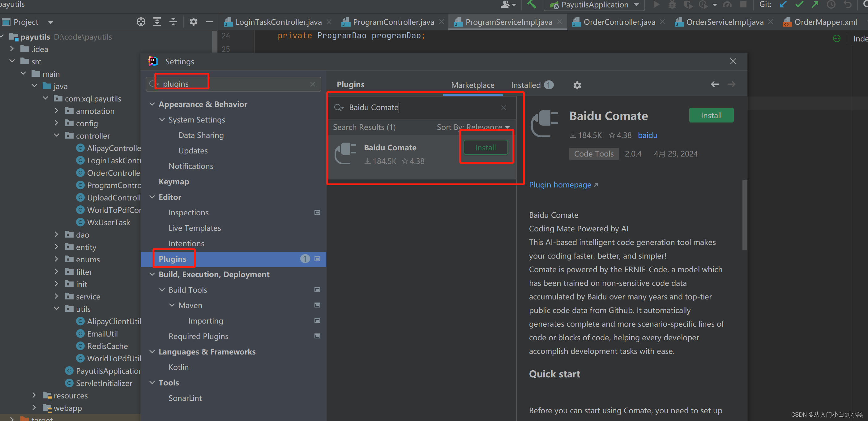Image resolution: width=868 pixels, height=421 pixels.
Task: Click the Stop square icon in toolbar
Action: [743, 4]
